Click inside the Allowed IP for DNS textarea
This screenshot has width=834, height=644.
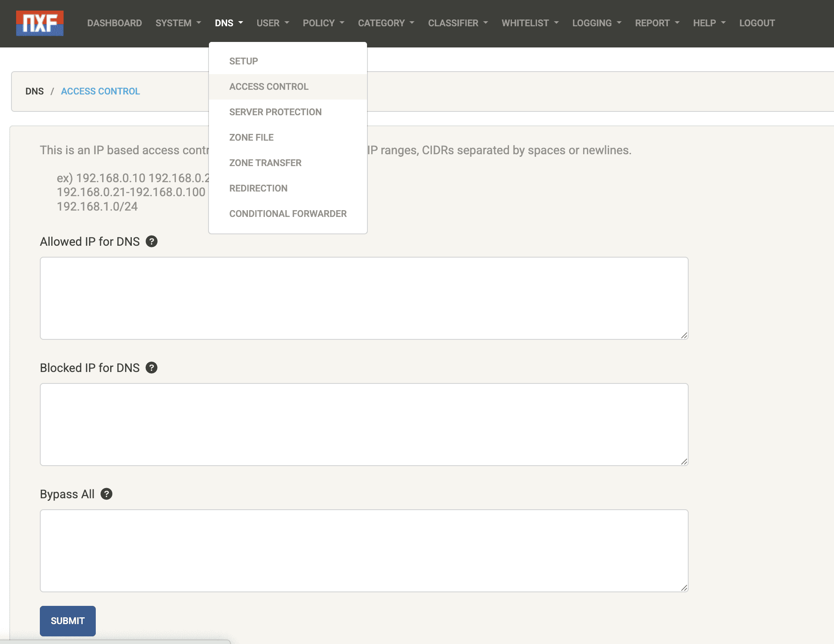pos(364,298)
